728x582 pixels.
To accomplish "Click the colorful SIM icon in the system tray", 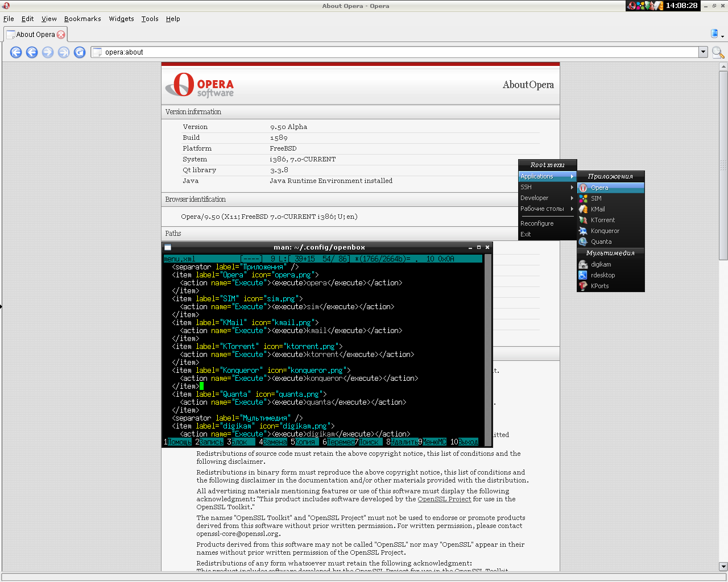I will [x=640, y=6].
